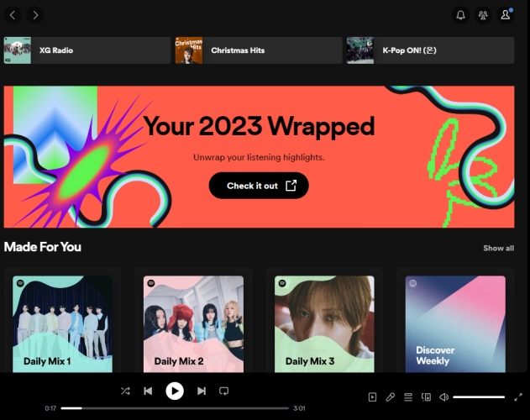Adjust the volume slider
530x420 pixels.
479,397
